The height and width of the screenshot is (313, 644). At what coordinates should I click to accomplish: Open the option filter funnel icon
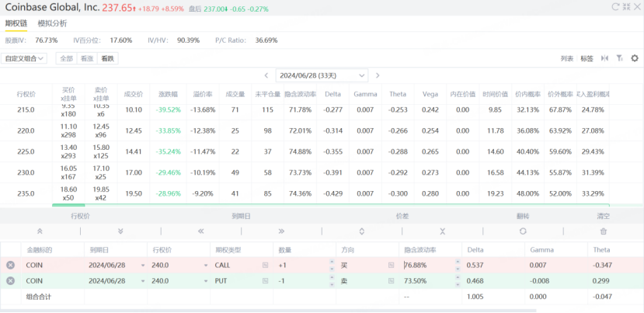pos(619,58)
